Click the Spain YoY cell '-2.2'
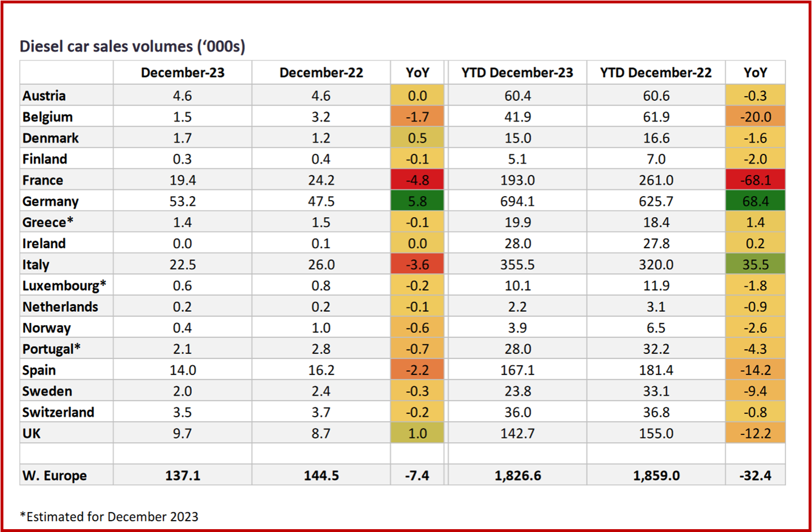 point(418,370)
